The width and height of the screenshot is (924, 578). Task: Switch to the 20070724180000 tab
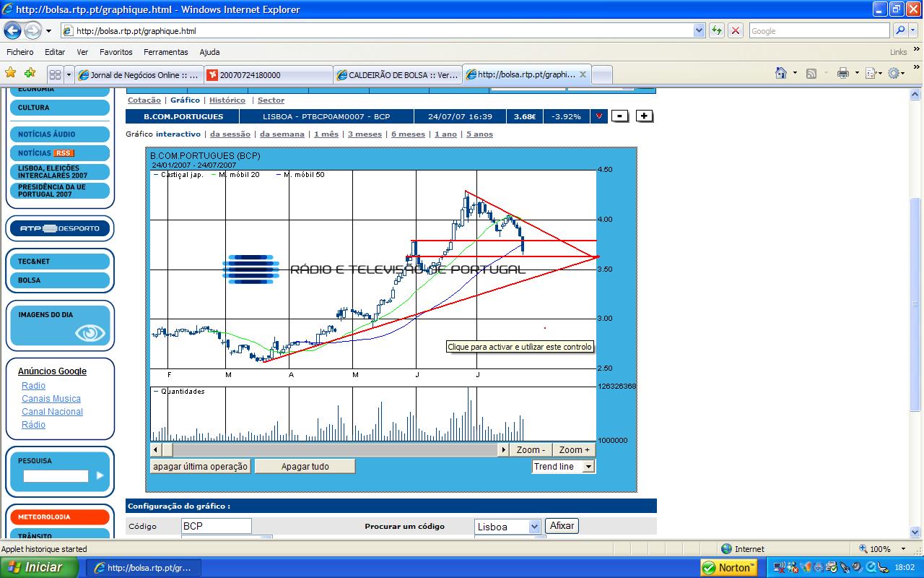click(x=268, y=75)
